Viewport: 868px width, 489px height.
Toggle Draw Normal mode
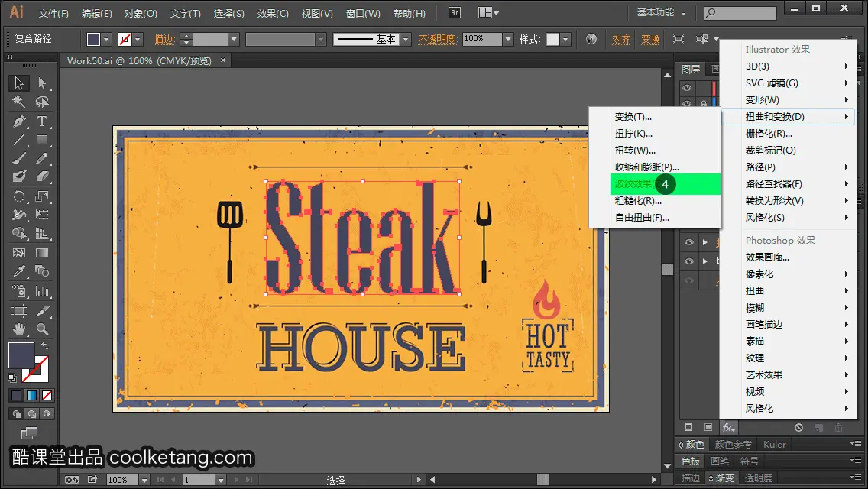coord(17,413)
